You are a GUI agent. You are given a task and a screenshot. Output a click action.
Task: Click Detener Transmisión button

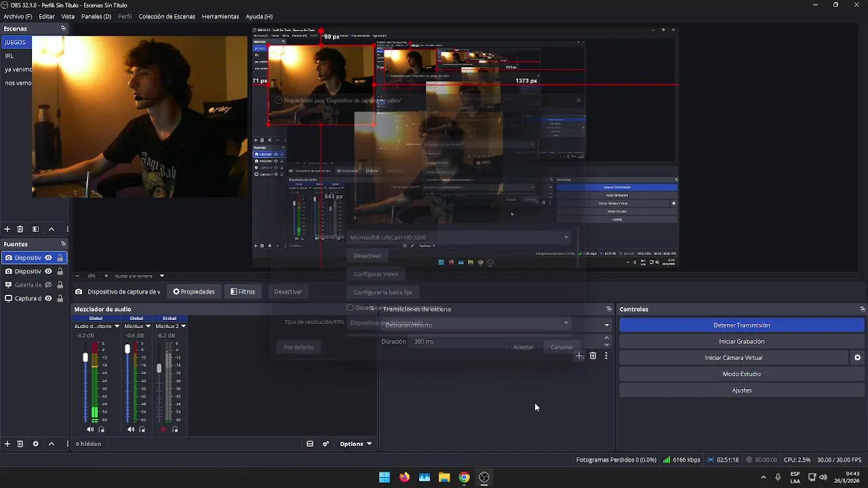tap(741, 325)
